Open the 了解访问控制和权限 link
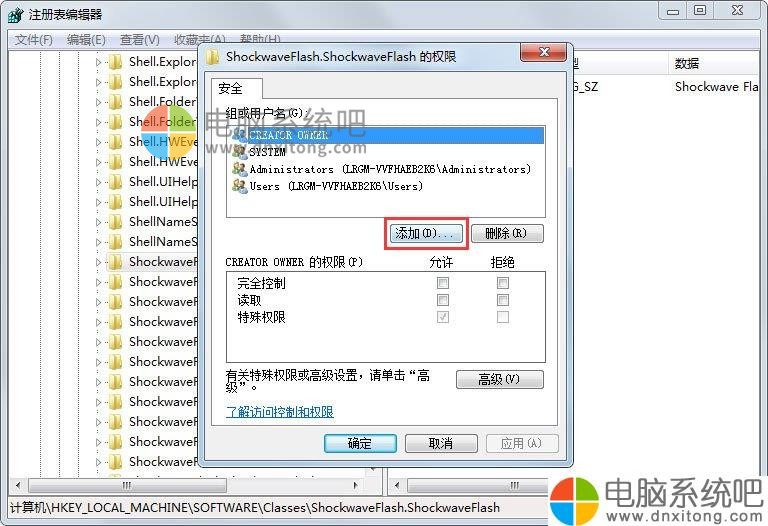768x526 pixels. click(280, 412)
